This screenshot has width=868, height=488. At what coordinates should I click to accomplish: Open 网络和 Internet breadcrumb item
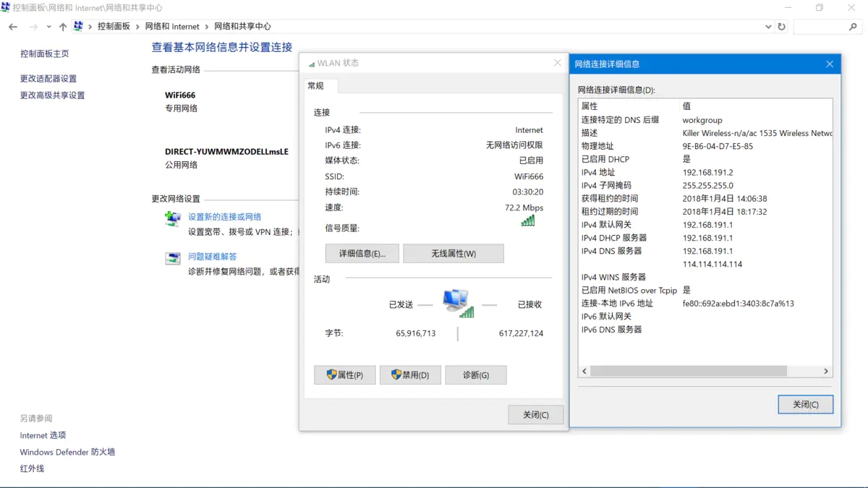pos(172,27)
